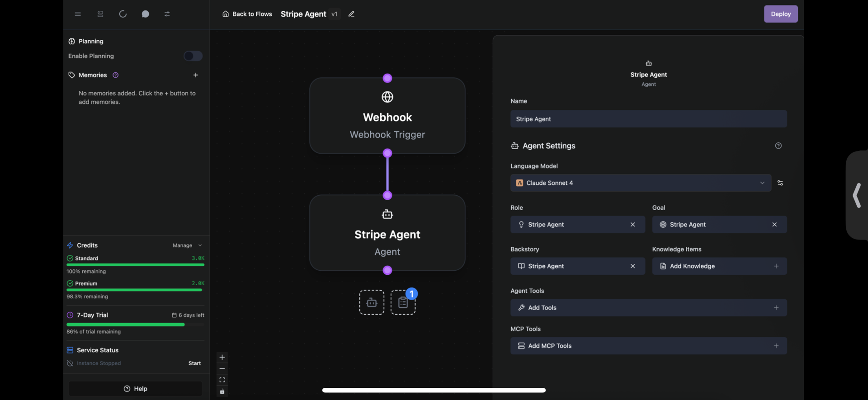Expand the Credits Manage dropdown
Image resolution: width=868 pixels, height=400 pixels.
[187, 245]
